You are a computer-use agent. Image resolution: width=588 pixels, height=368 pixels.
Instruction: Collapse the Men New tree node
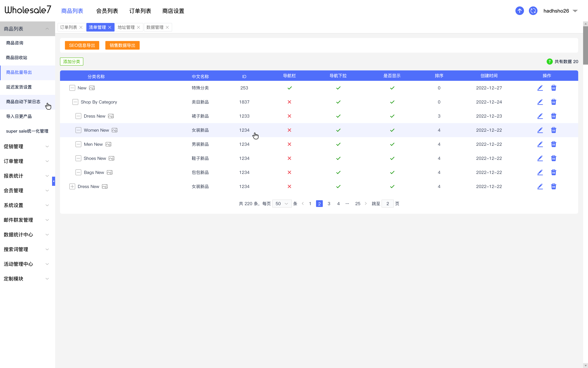[x=78, y=144]
